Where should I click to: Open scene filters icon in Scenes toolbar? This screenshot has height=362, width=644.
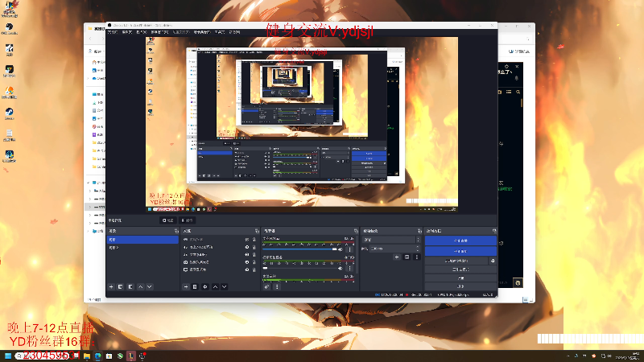pyautogui.click(x=130, y=287)
